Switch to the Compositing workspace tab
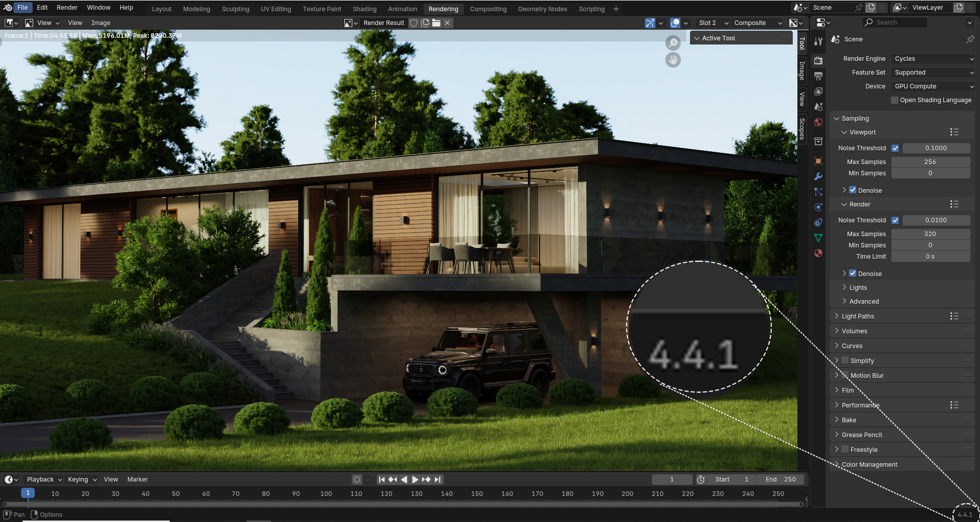 (488, 9)
